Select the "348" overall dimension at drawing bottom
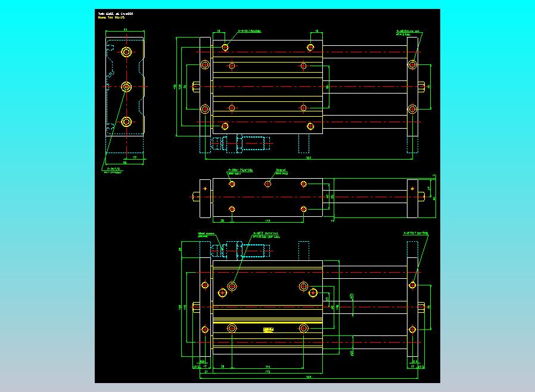 (309, 377)
